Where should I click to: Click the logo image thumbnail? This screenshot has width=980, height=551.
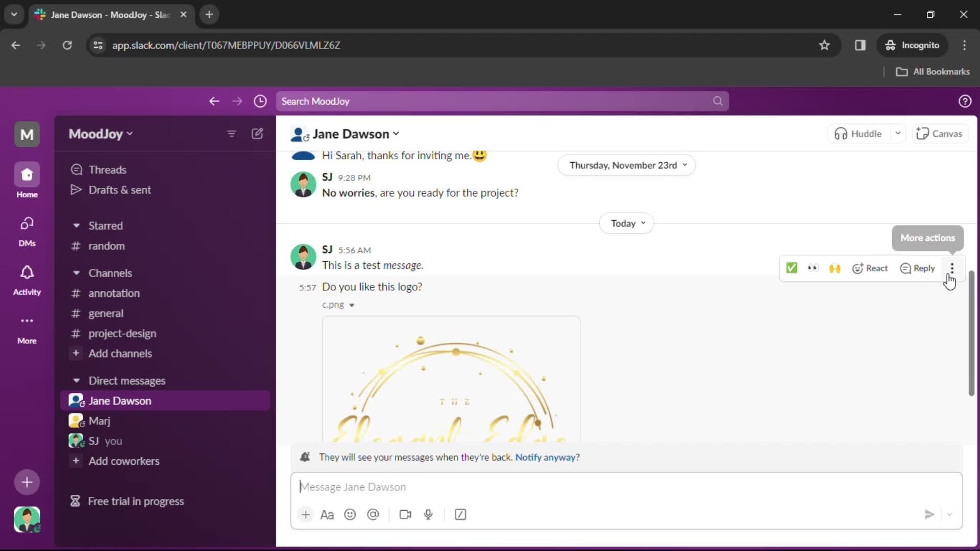coord(450,380)
